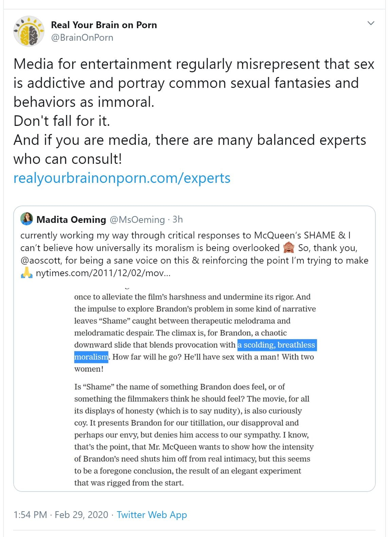Open the @MsOeming handle
This screenshot has height=537, width=392.
137,219
